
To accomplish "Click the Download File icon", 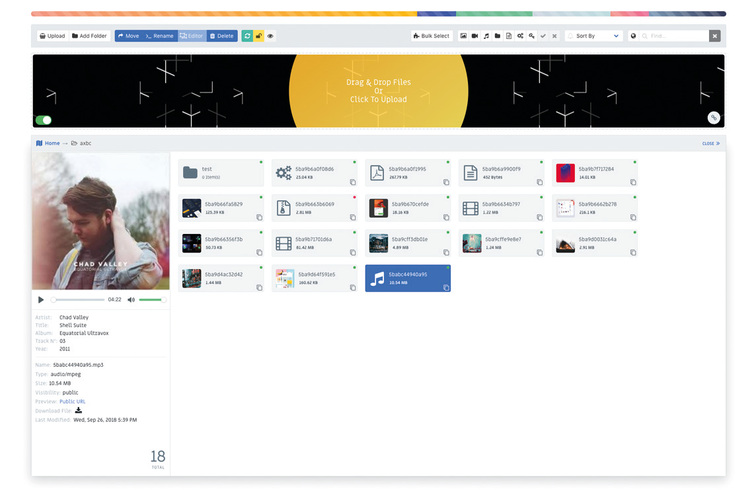I will (79, 410).
